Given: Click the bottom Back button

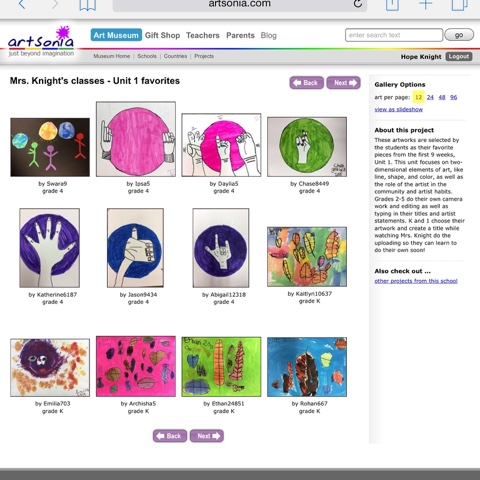Looking at the screenshot, I should [x=170, y=436].
